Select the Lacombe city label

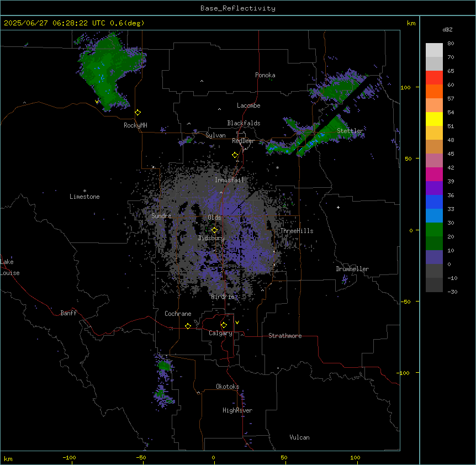pos(248,105)
